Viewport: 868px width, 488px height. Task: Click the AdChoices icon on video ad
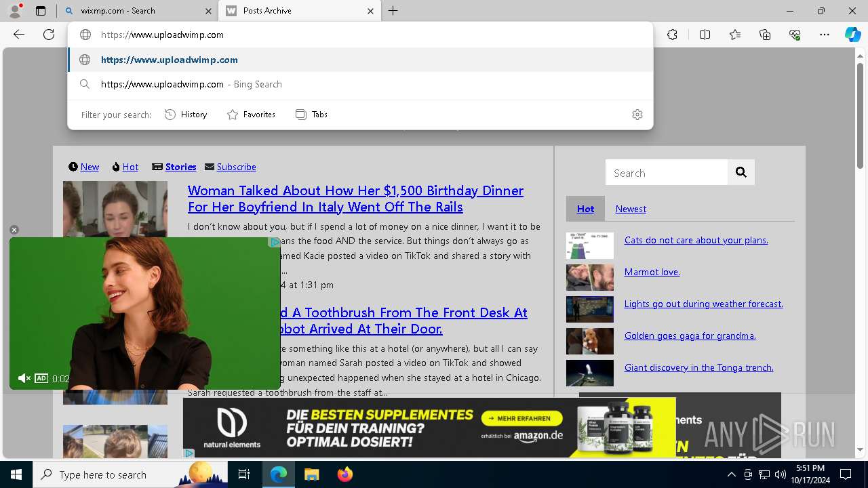274,242
